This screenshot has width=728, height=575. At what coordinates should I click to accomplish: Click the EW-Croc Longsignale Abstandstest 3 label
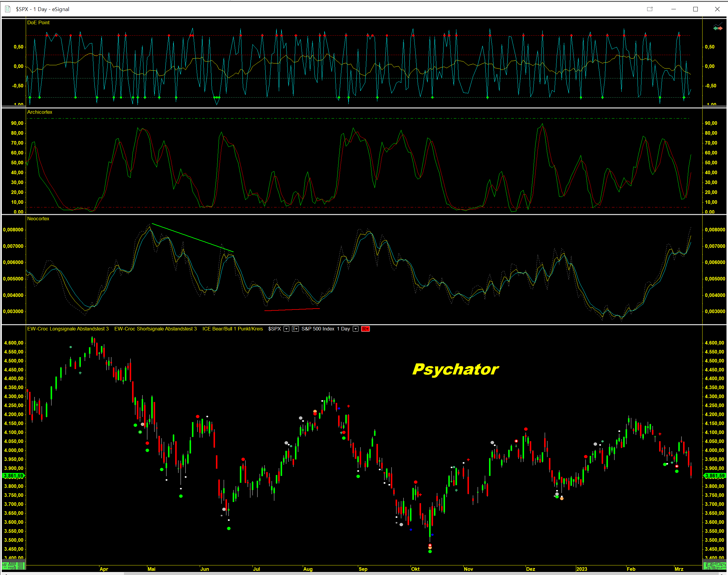(68, 329)
